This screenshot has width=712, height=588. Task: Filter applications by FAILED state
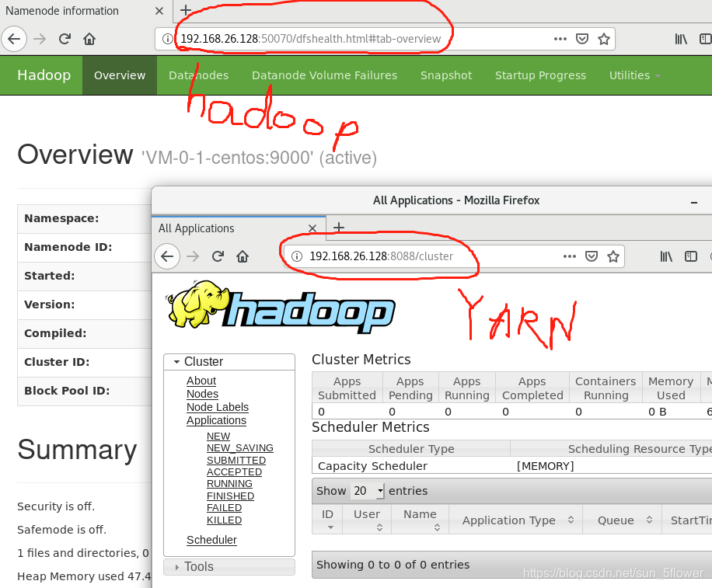224,508
